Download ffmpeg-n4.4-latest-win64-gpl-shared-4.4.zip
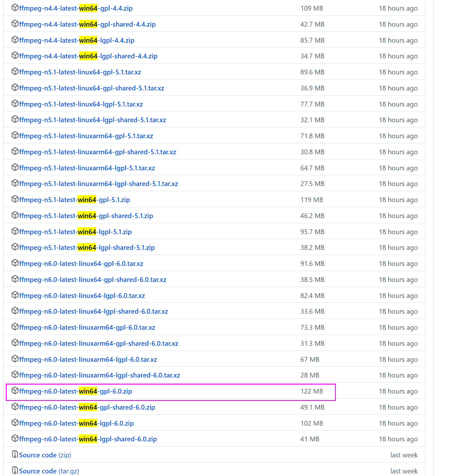458x476 pixels. [x=87, y=24]
